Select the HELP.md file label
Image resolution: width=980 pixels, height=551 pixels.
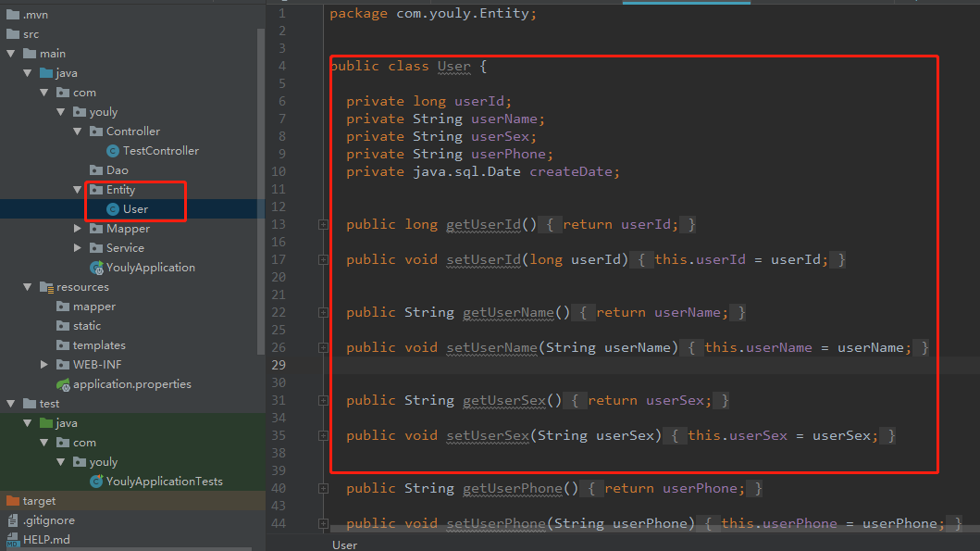(46, 540)
